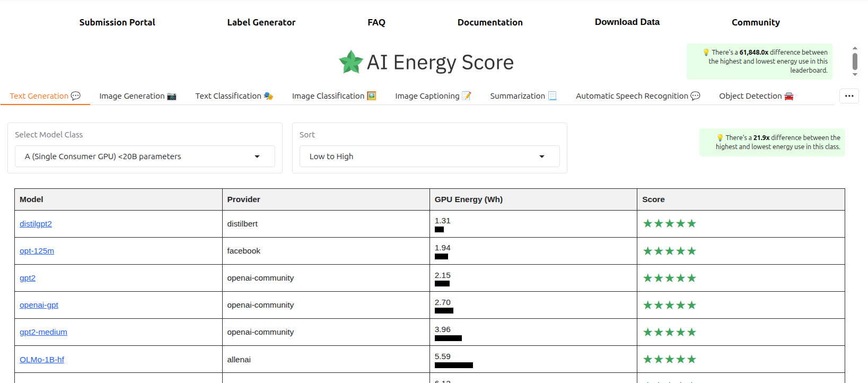Screen dimensions: 868x383
Task: Click the green star AI Energy Score logo
Action: pyautogui.click(x=350, y=63)
